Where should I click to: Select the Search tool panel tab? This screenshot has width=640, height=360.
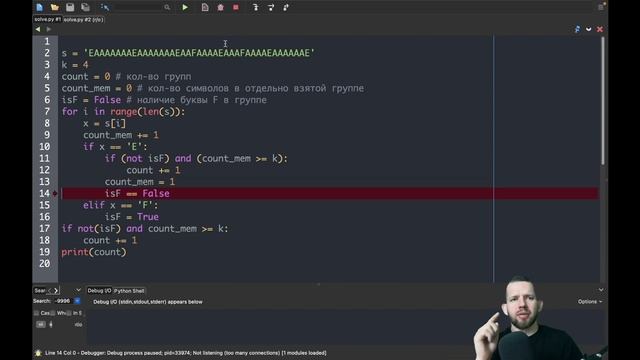click(40, 291)
